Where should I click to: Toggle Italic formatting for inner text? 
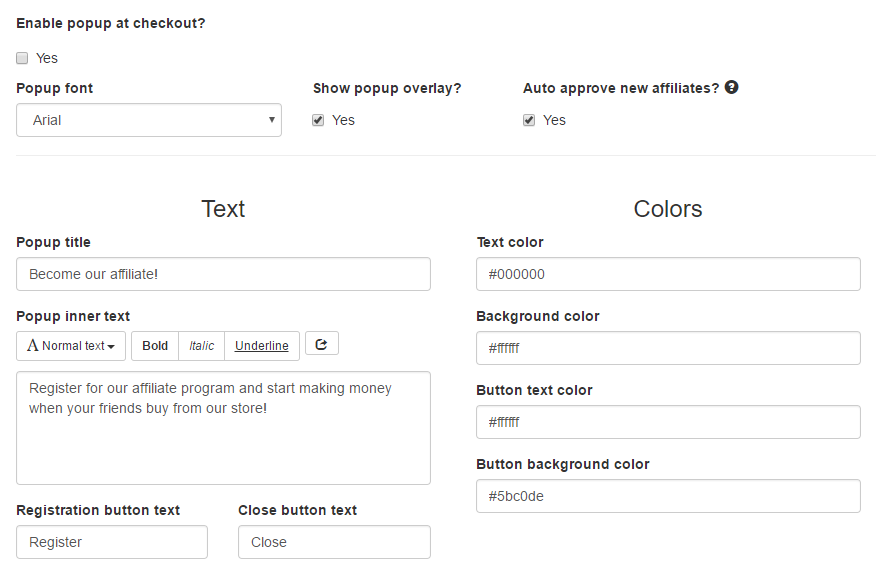point(201,346)
